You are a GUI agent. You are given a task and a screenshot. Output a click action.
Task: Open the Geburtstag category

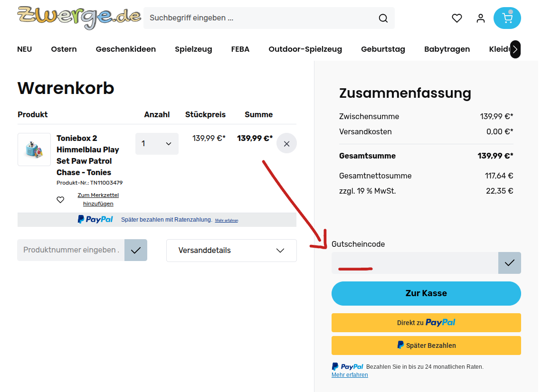tap(383, 49)
